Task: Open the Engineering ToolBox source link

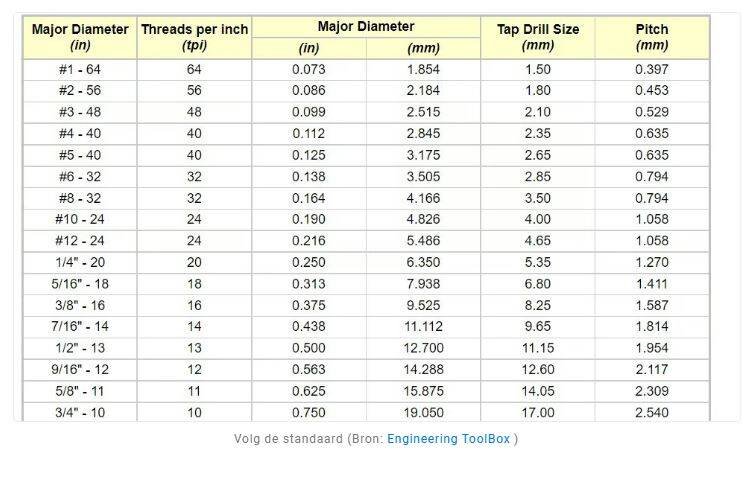Action: coord(450,439)
